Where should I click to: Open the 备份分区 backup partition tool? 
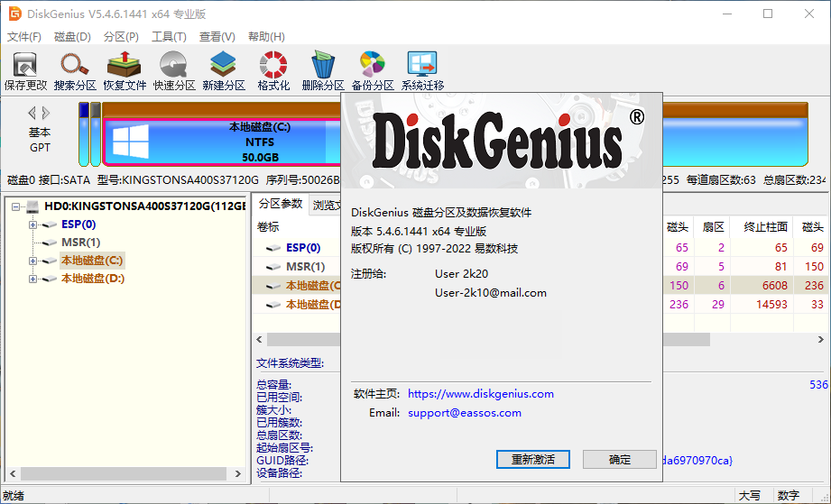[373, 71]
